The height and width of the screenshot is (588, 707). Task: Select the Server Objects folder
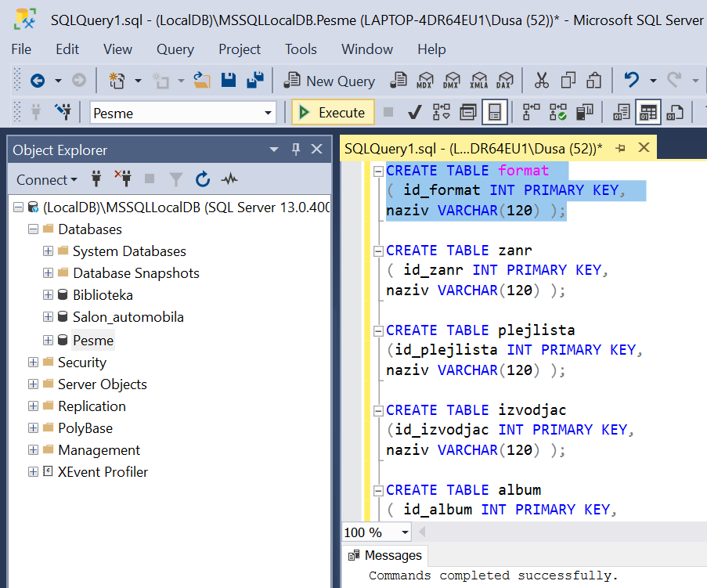103,384
